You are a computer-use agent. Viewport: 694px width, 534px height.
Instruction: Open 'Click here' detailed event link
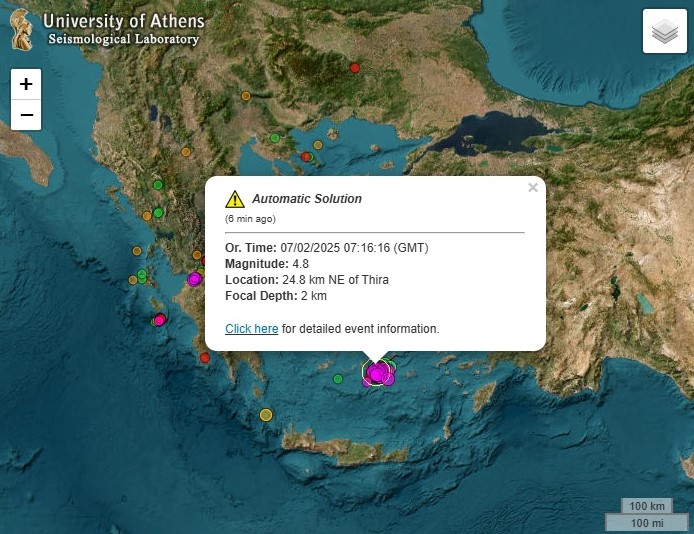click(x=251, y=329)
